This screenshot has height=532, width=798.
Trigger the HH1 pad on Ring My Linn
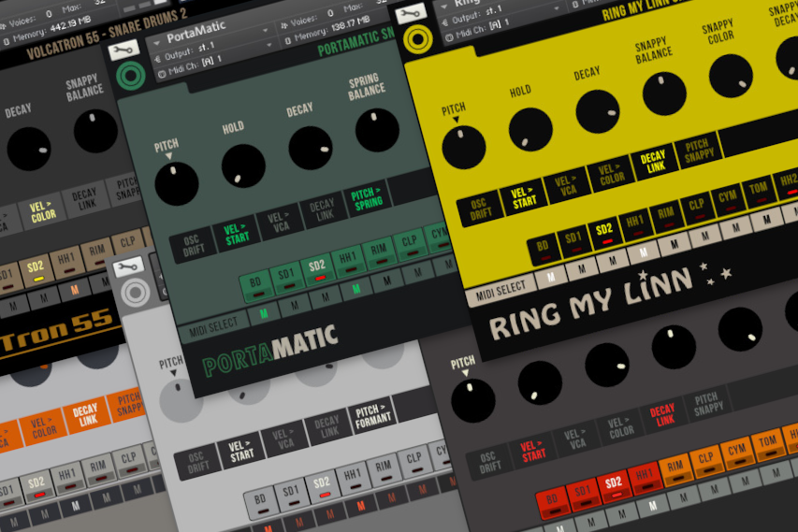point(635,224)
